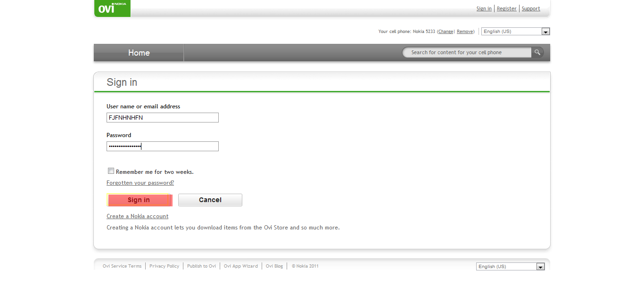Click the Ovi Nokia logo
Image resolution: width=644 pixels, height=294 pixels.
(112, 8)
